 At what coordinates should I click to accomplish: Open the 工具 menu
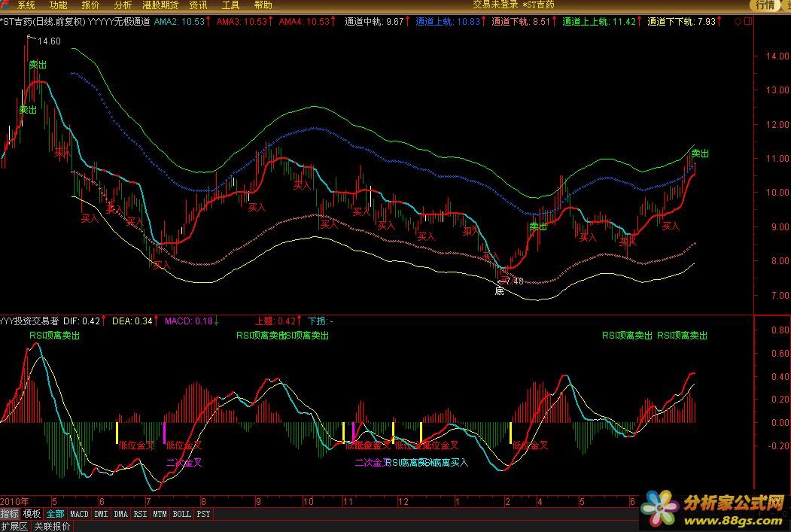tap(230, 5)
